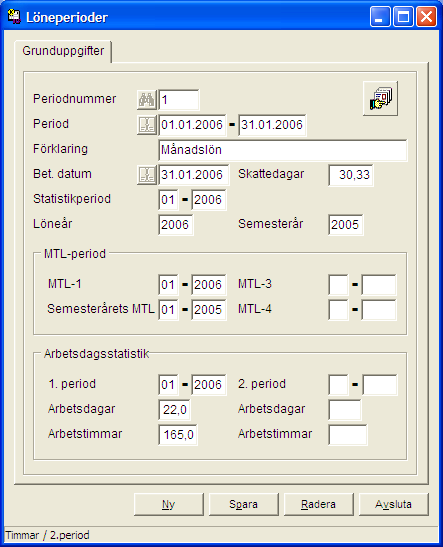The width and height of the screenshot is (443, 547).
Task: Click the Semesterår field showing 2005
Action: tap(345, 225)
